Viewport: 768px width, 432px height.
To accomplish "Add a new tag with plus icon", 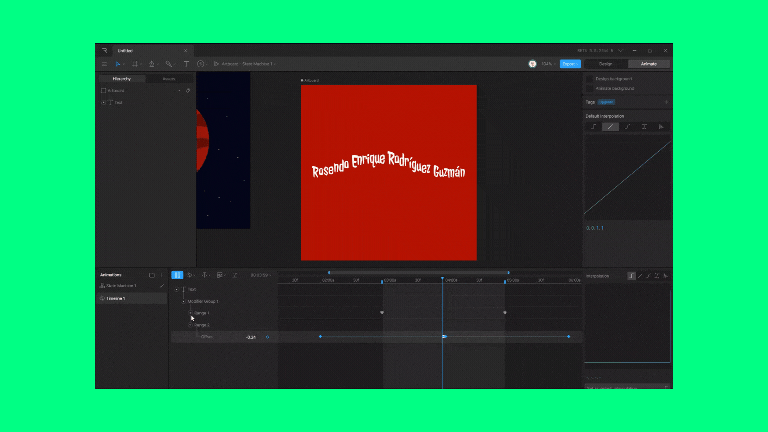I will 666,102.
